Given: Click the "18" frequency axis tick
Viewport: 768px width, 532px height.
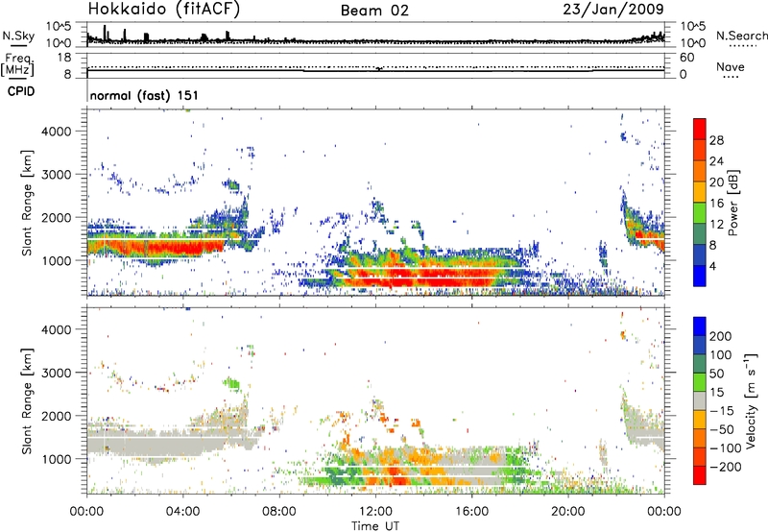Looking at the screenshot, I should pos(64,58).
